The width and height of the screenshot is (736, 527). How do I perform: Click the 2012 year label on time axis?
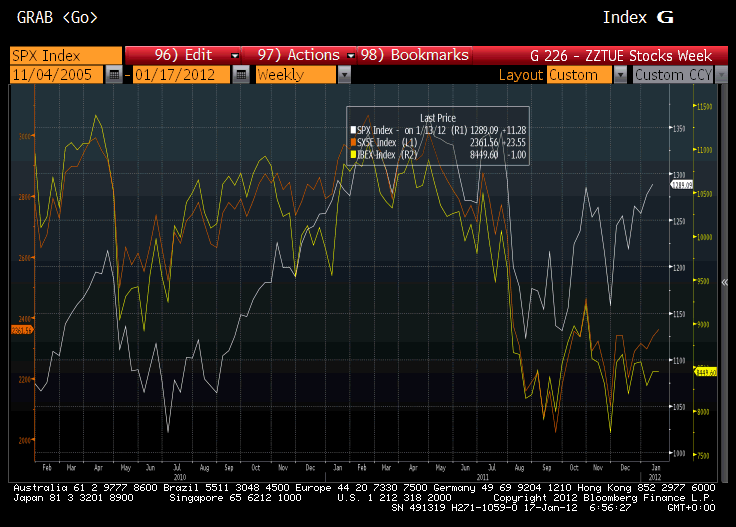point(655,477)
